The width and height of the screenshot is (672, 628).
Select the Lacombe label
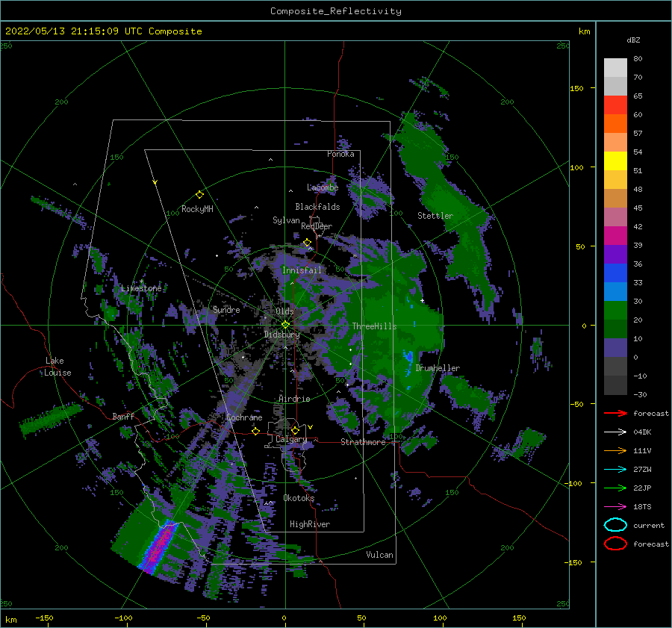(323, 187)
